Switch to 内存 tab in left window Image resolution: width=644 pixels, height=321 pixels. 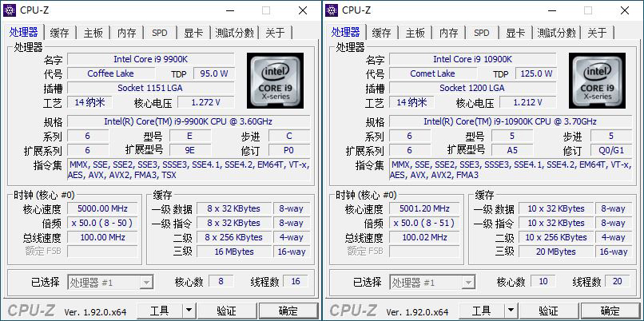tap(126, 33)
